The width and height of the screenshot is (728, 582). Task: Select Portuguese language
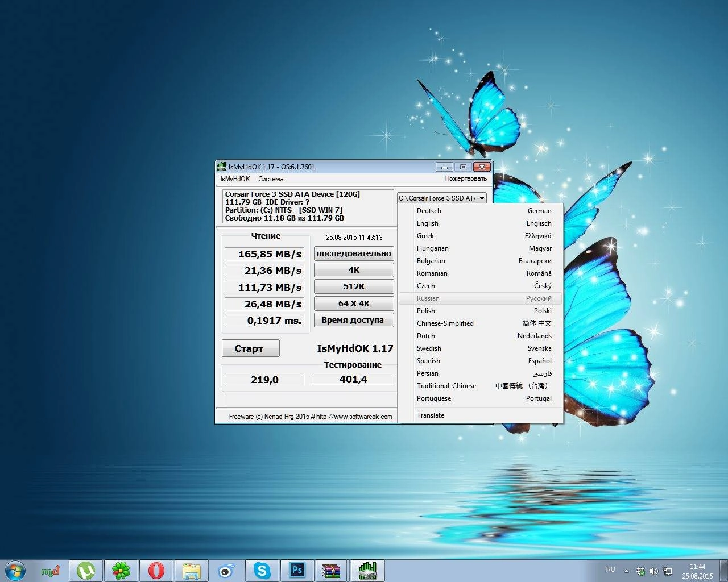click(480, 398)
